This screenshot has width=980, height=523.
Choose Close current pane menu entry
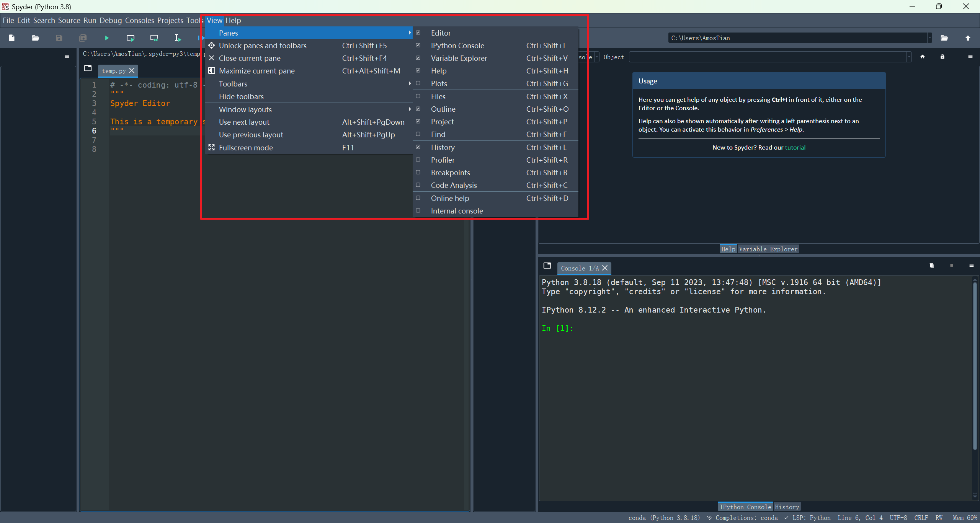click(x=309, y=58)
